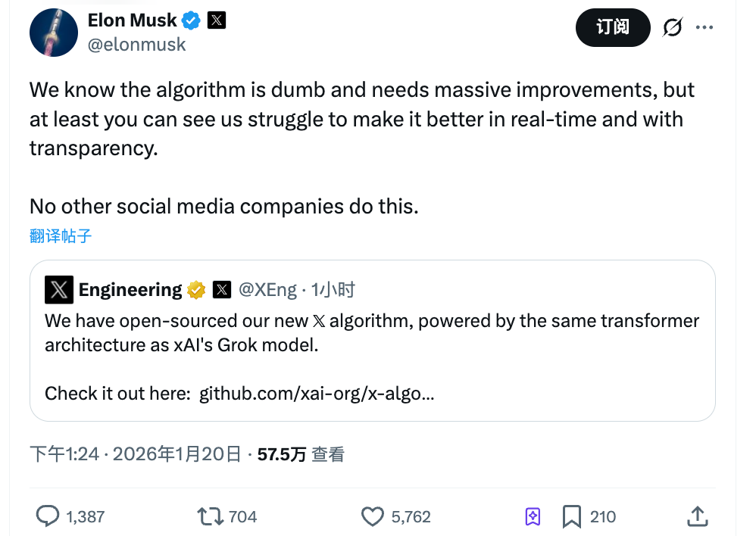Click the 下午1:24 post timestamp
Screen dimensions: 756x536
(x=65, y=454)
